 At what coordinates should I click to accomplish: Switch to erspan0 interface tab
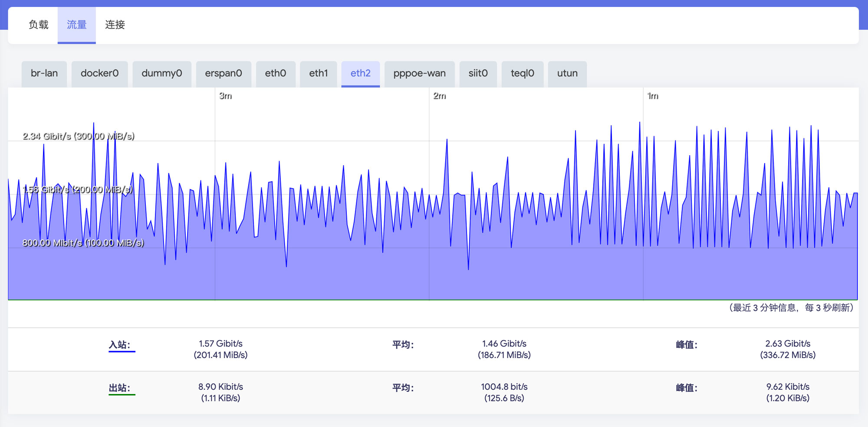coord(223,73)
